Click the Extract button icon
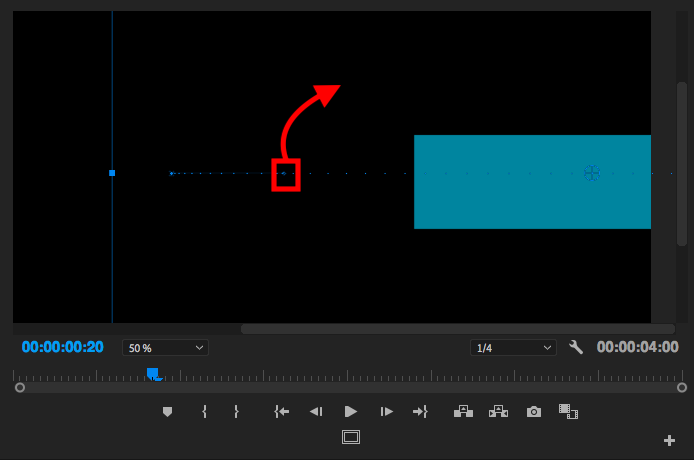This screenshot has height=460, width=694. pyautogui.click(x=498, y=412)
